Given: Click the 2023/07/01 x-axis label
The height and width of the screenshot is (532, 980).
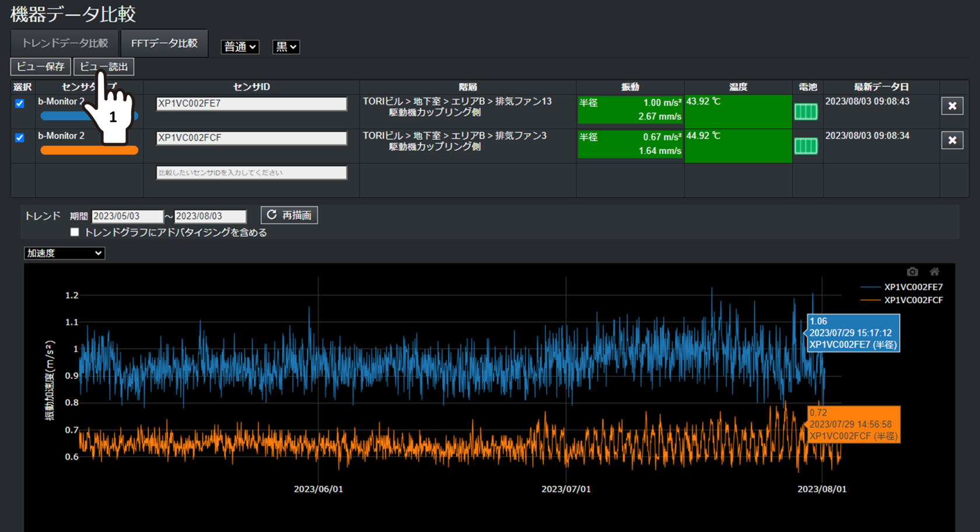Looking at the screenshot, I should tap(566, 489).
